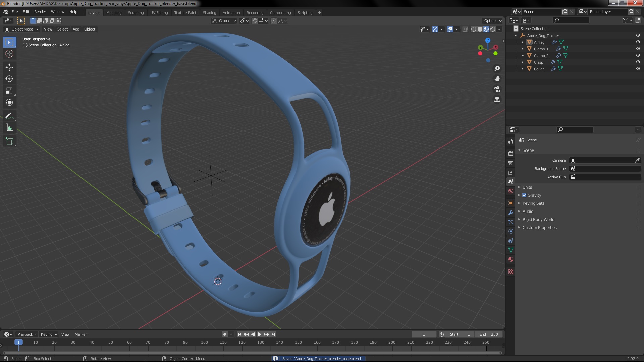Switch to the UV Editing workspace tab

[x=159, y=13]
